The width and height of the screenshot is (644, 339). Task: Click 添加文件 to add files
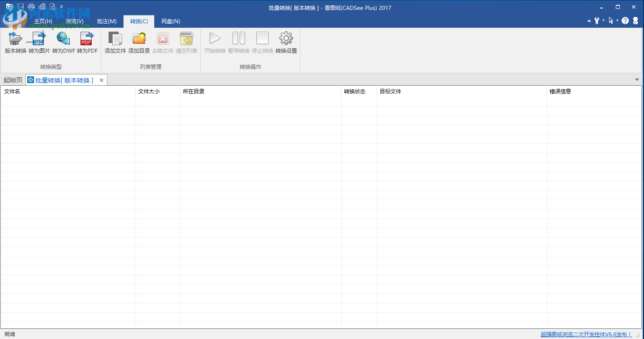point(115,43)
